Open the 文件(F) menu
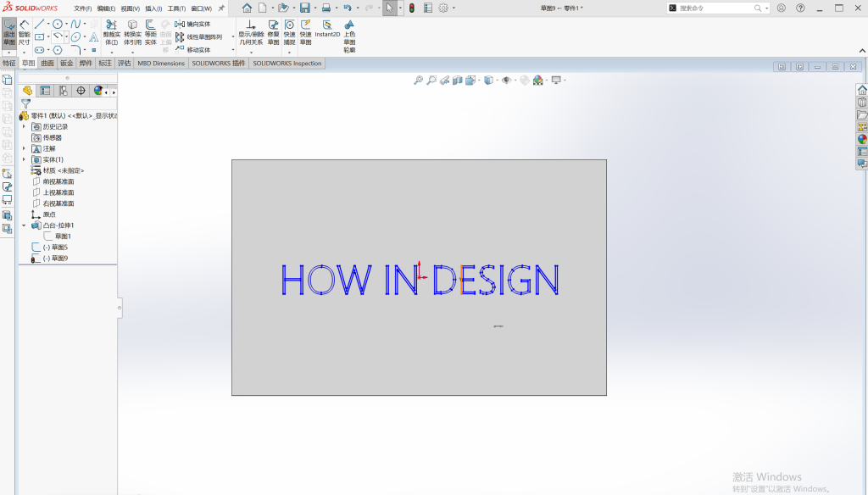Viewport: 868px width, 495px height. (x=82, y=8)
